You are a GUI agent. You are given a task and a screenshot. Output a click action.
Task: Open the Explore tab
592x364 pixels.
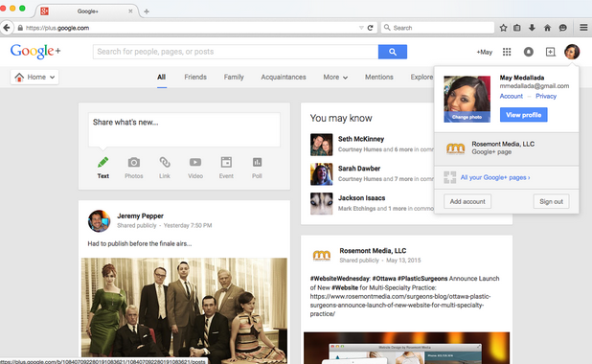pos(421,77)
